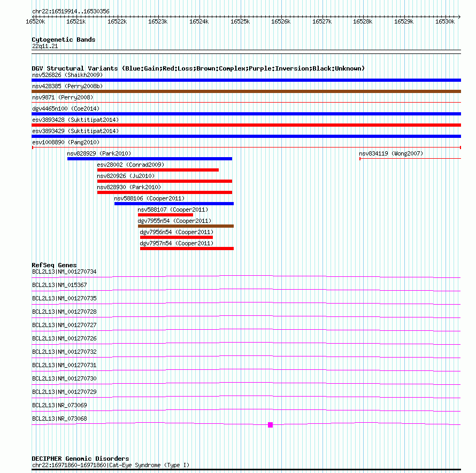
Task: Open the nsv828930 (Park2010) red bar
Action: coord(165,192)
